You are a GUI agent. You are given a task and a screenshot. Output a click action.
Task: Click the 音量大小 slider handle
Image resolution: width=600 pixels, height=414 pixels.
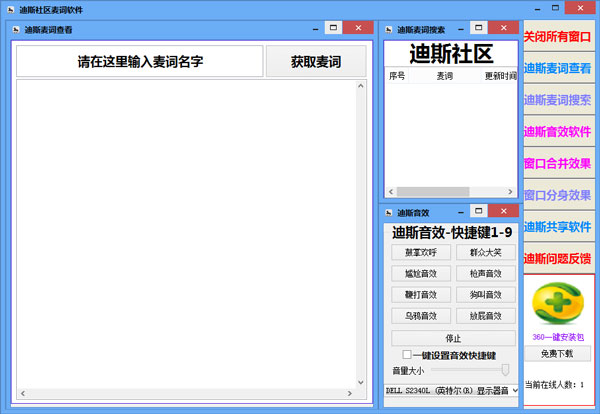(505, 370)
